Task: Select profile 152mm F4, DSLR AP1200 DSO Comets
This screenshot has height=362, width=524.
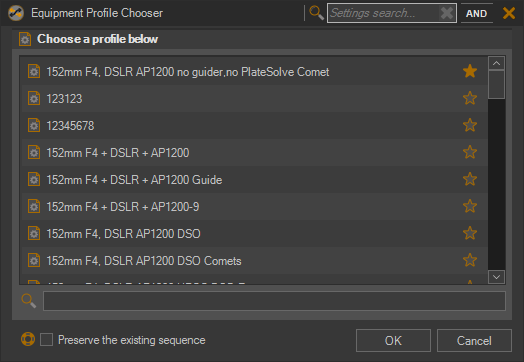Action: coord(255,261)
